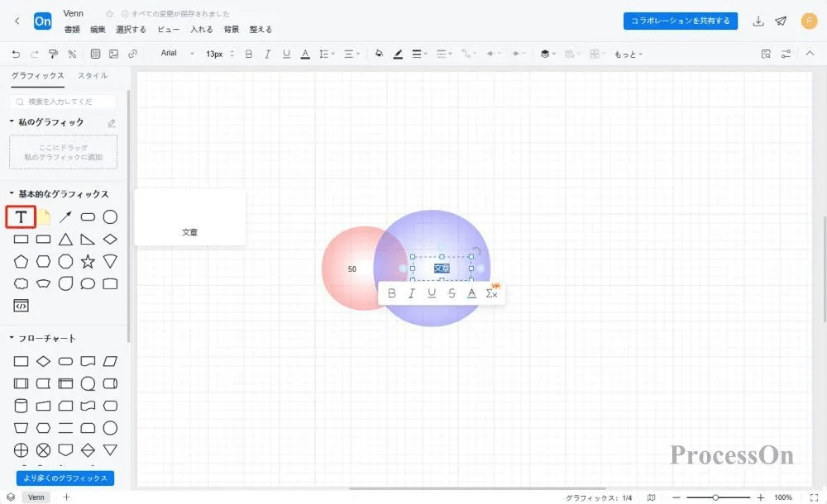Click the undo icon in toolbar
Screen dimensions: 827x504
(x=16, y=53)
